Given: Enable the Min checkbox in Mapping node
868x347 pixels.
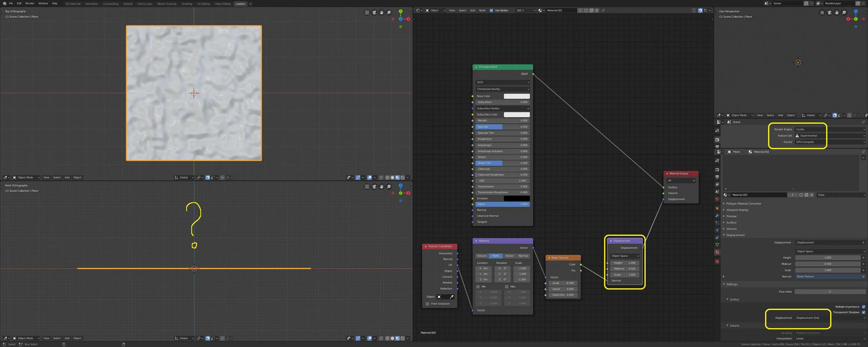Looking at the screenshot, I should (x=478, y=287).
